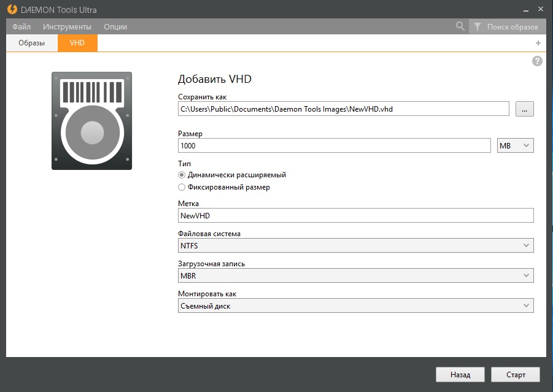Open help with the question mark icon
553x392 pixels.
pos(537,61)
